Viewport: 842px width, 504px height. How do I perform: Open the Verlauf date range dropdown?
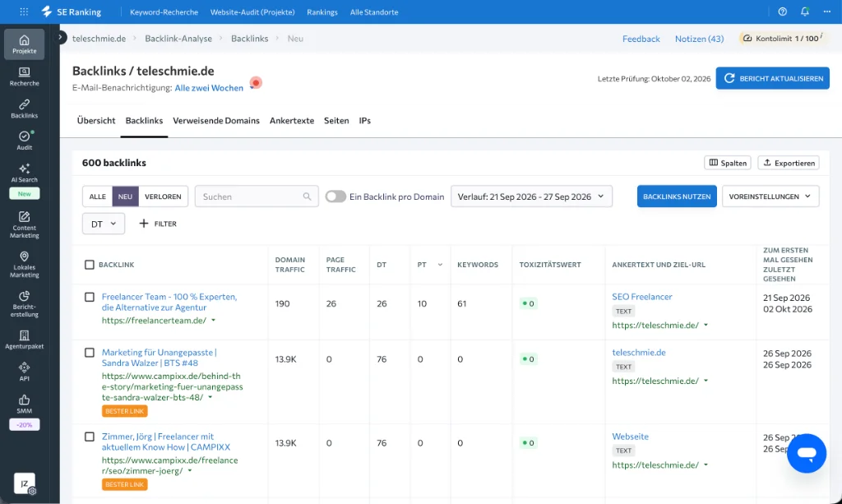[531, 197]
